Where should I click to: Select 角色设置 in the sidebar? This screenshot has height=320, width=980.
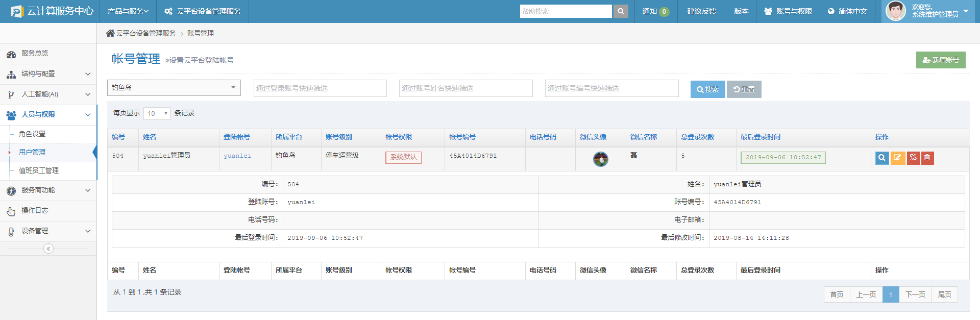tap(32, 134)
